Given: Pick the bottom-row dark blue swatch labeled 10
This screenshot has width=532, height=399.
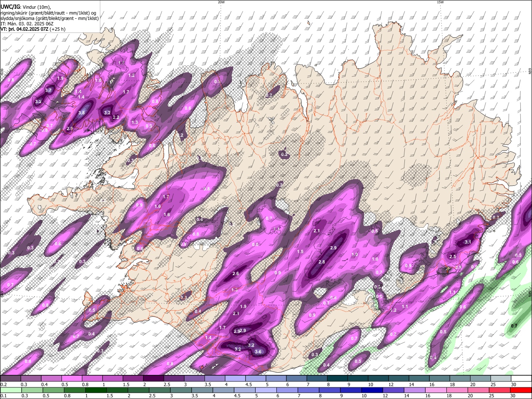Looking at the screenshot, I should coord(372,390).
